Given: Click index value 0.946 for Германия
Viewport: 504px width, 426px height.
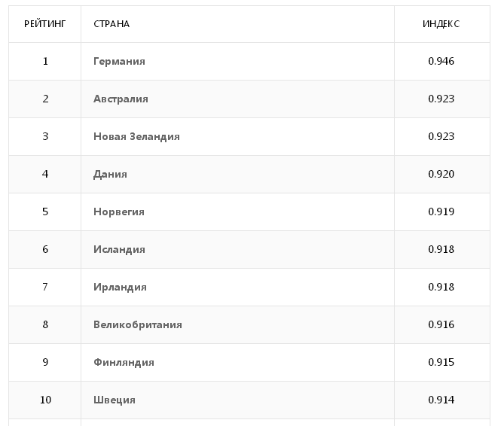Looking at the screenshot, I should click(441, 61).
